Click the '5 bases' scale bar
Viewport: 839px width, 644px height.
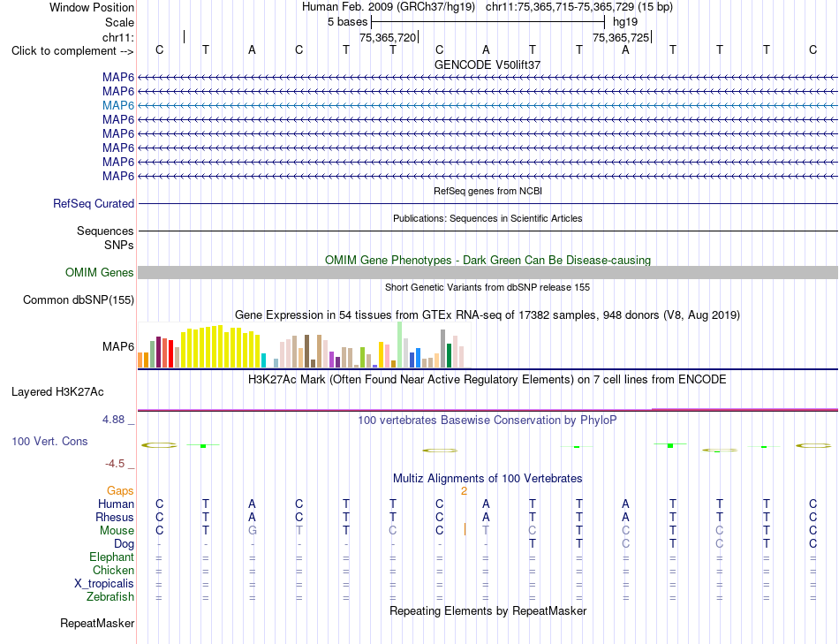click(488, 22)
